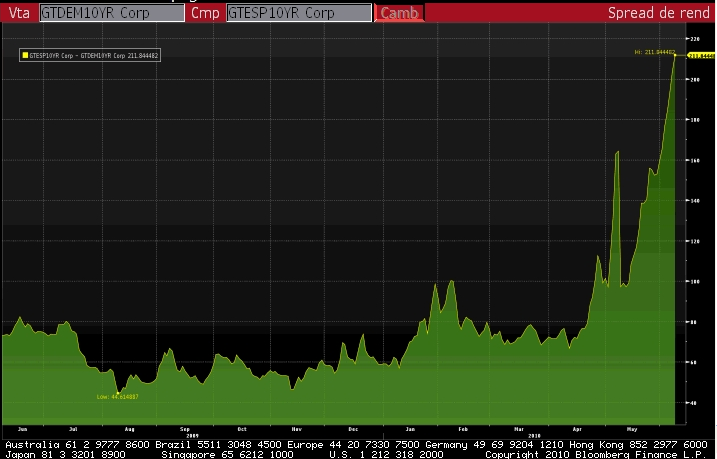This screenshot has width=717, height=459.
Task: Click the 200 y-axis label
Action: 695,80
